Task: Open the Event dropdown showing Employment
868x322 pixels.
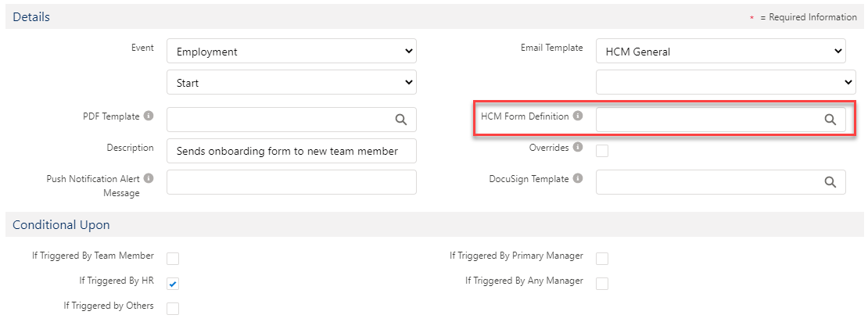Action: point(291,52)
